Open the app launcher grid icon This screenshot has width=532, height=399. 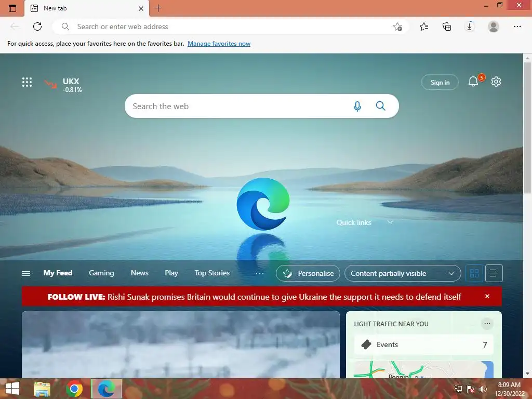pyautogui.click(x=27, y=82)
